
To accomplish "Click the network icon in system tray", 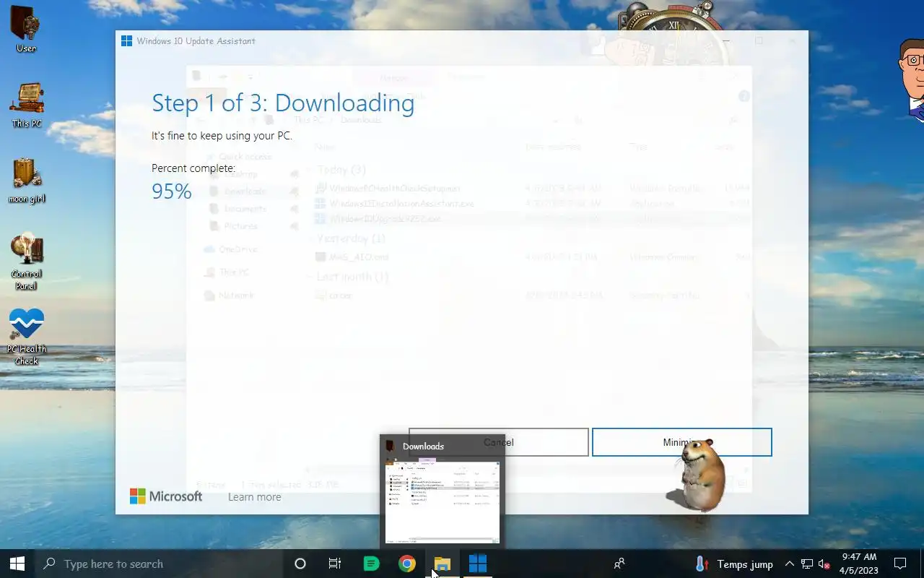I will (x=807, y=564).
